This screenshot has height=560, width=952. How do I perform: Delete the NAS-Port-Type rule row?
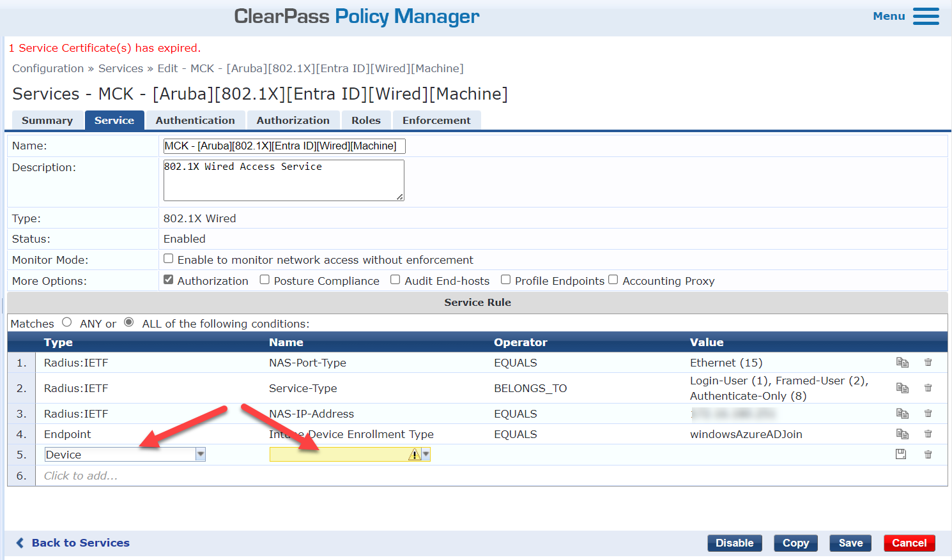928,363
